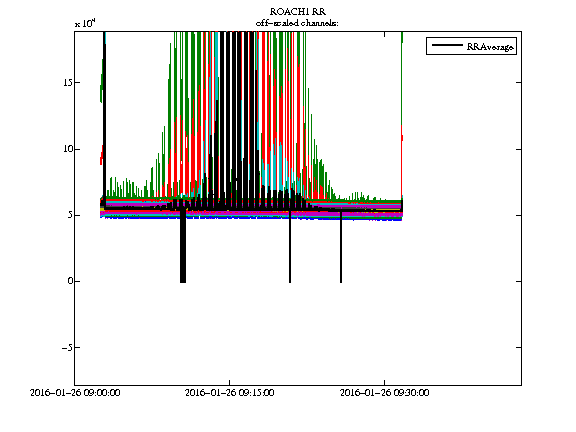Click the black line sample in legend
The image size is (576, 432).
(x=447, y=45)
